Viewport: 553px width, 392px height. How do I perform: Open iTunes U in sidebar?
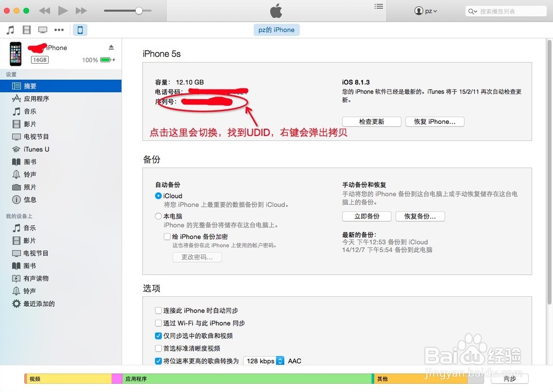pyautogui.click(x=61, y=149)
